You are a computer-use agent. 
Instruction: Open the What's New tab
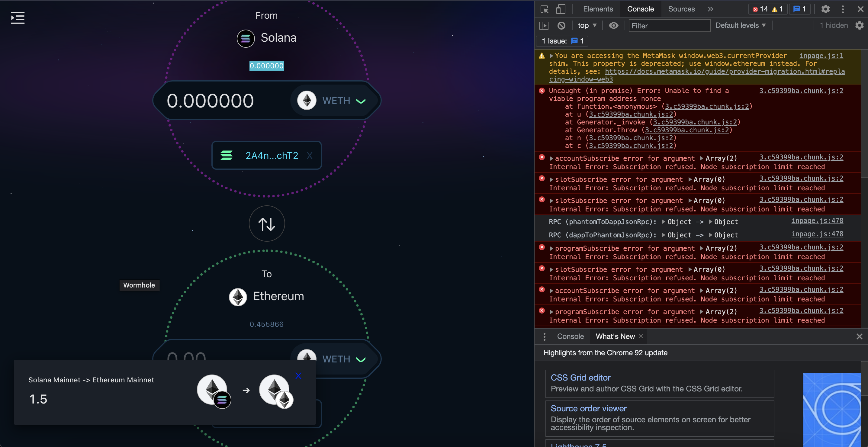tap(615, 336)
